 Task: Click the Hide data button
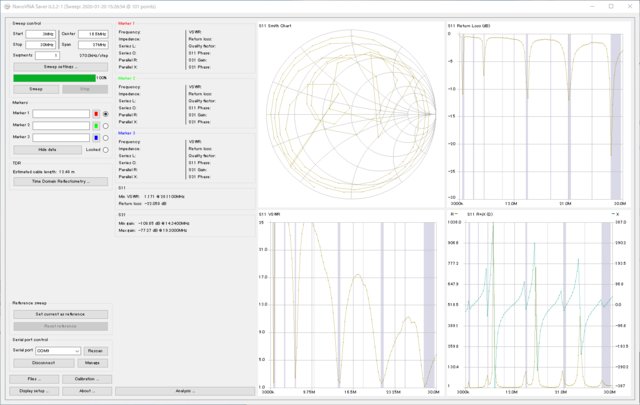(x=47, y=150)
